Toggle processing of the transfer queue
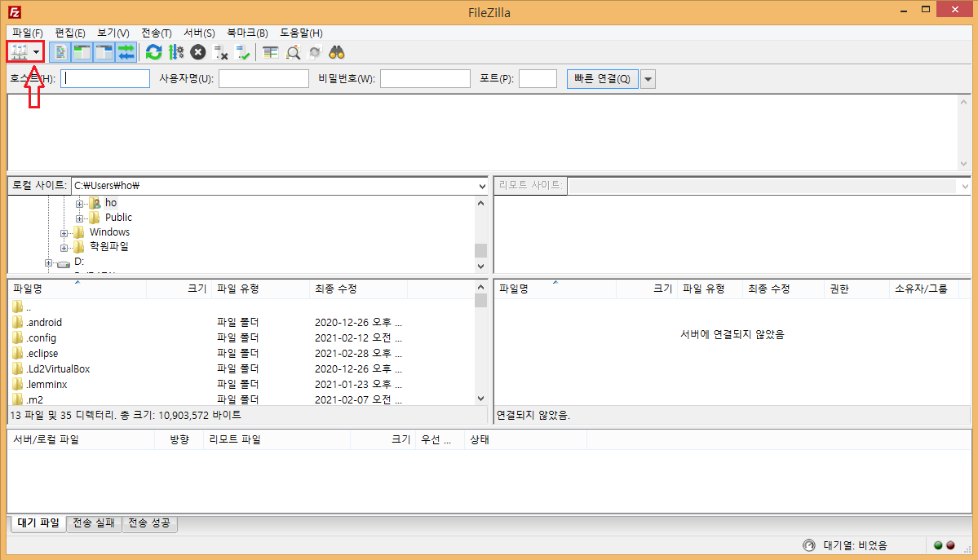 tap(176, 52)
